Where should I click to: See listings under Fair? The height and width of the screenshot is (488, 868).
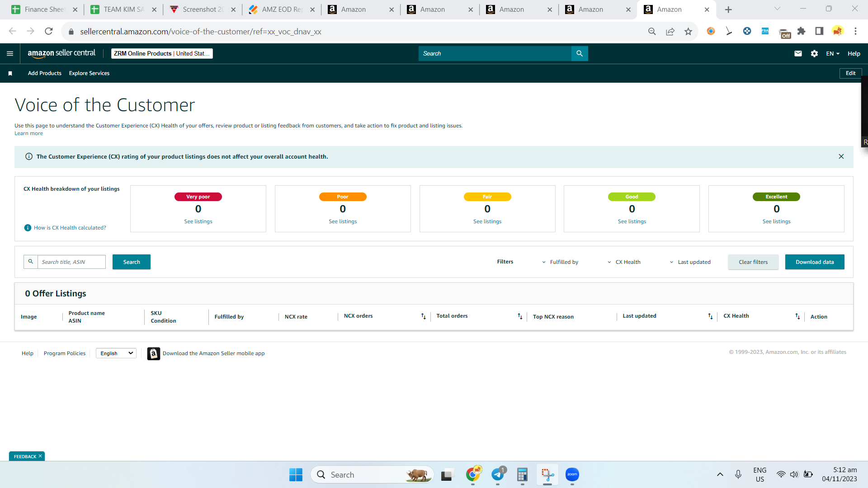coord(487,221)
